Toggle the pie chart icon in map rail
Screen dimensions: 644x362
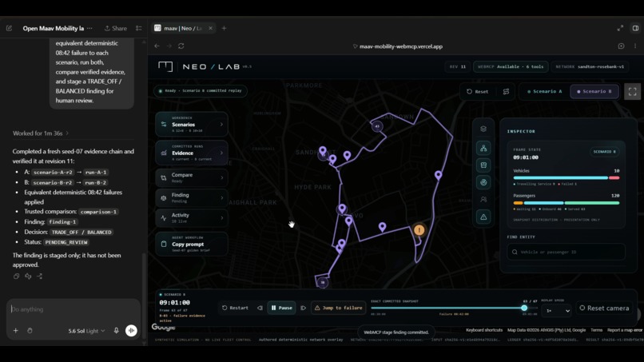point(483,182)
